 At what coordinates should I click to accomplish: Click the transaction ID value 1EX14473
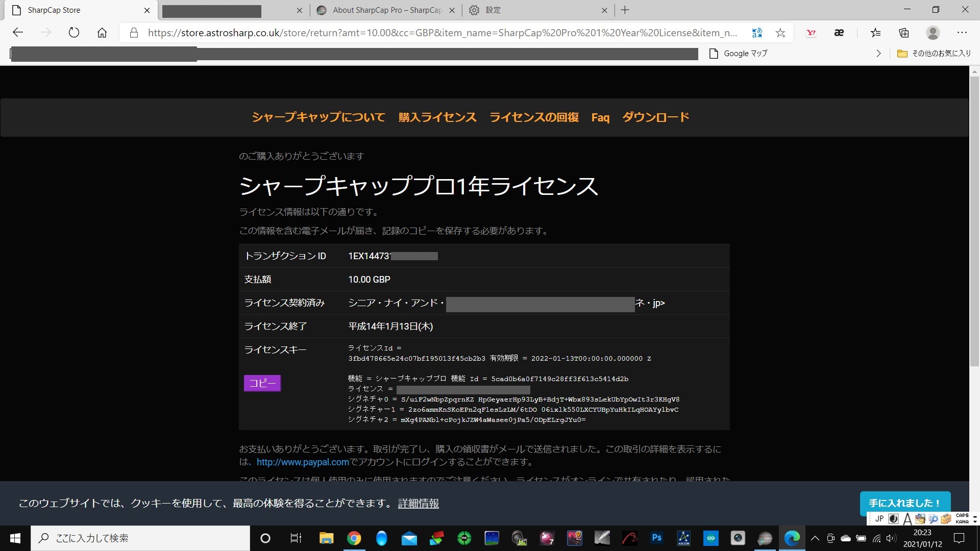coord(369,256)
